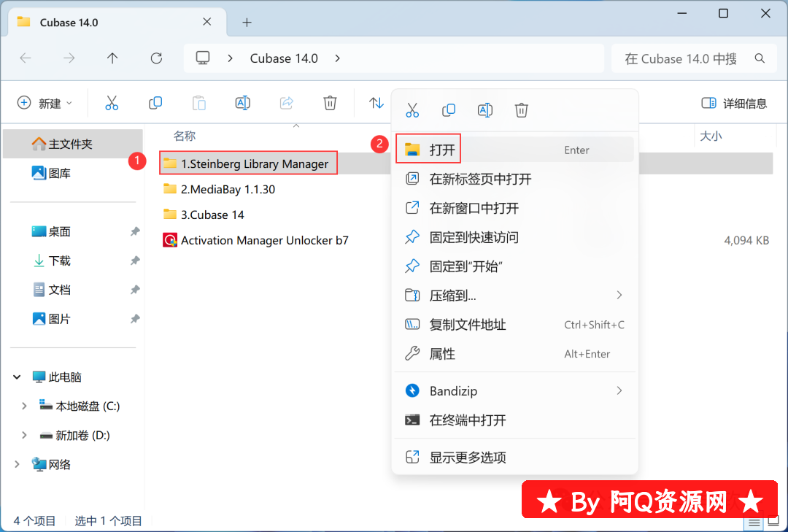Choose 显示更多选项
The height and width of the screenshot is (532, 788).
514,457
